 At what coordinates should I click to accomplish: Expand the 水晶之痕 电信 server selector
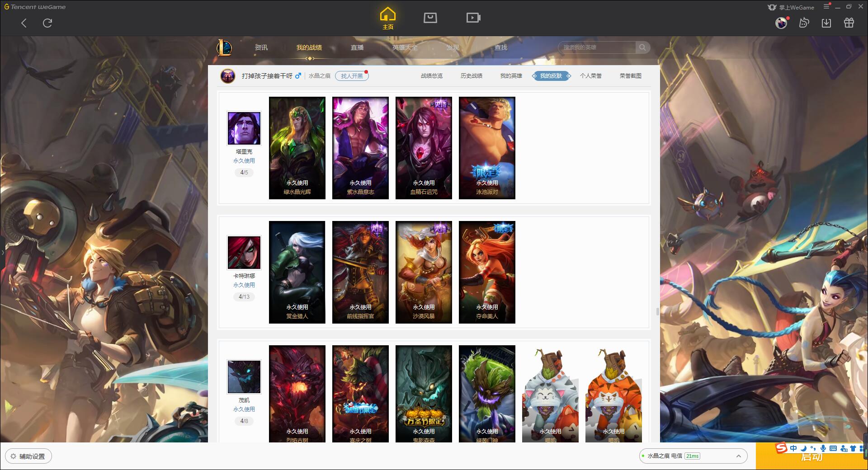tap(693, 456)
